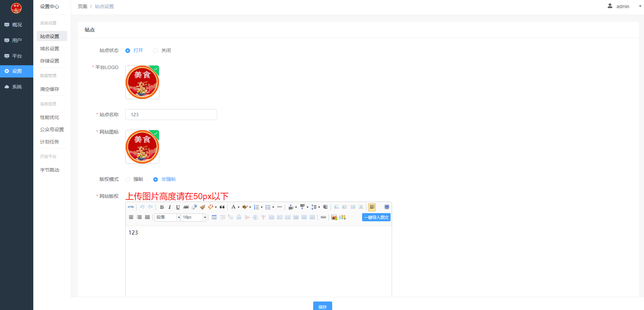Image resolution: width=644 pixels, height=310 pixels.
Task: Go to 用户 in the left sidebar
Action: coord(17,40)
